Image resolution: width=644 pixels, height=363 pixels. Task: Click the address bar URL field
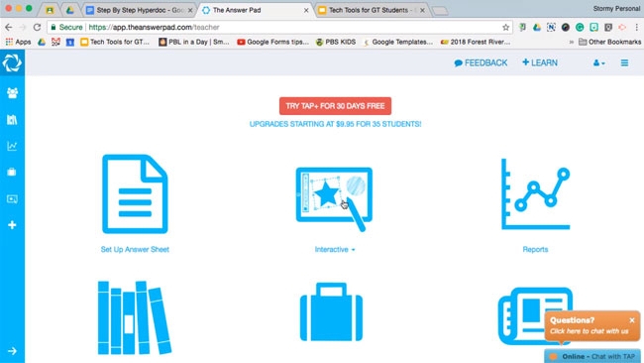pos(279,27)
